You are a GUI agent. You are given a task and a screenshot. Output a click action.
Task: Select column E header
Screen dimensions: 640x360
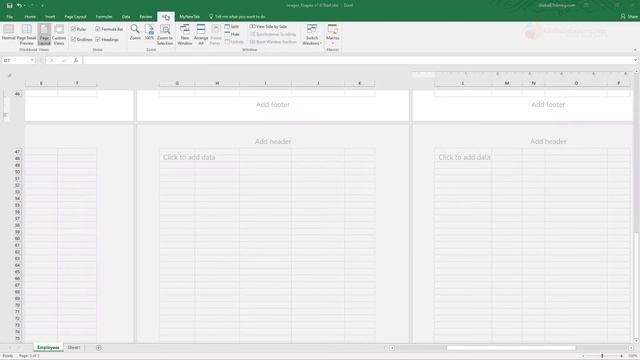click(x=41, y=83)
